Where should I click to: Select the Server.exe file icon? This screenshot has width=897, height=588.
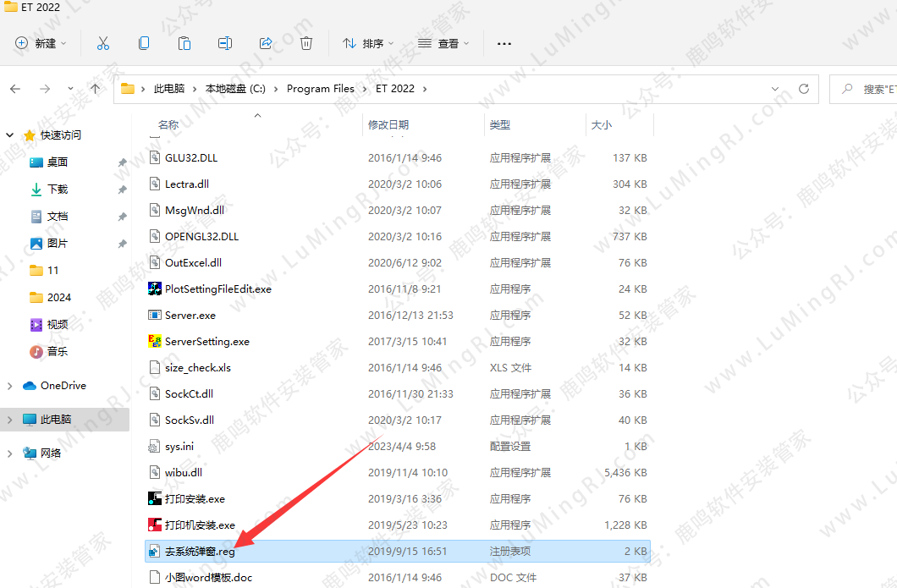click(x=155, y=316)
